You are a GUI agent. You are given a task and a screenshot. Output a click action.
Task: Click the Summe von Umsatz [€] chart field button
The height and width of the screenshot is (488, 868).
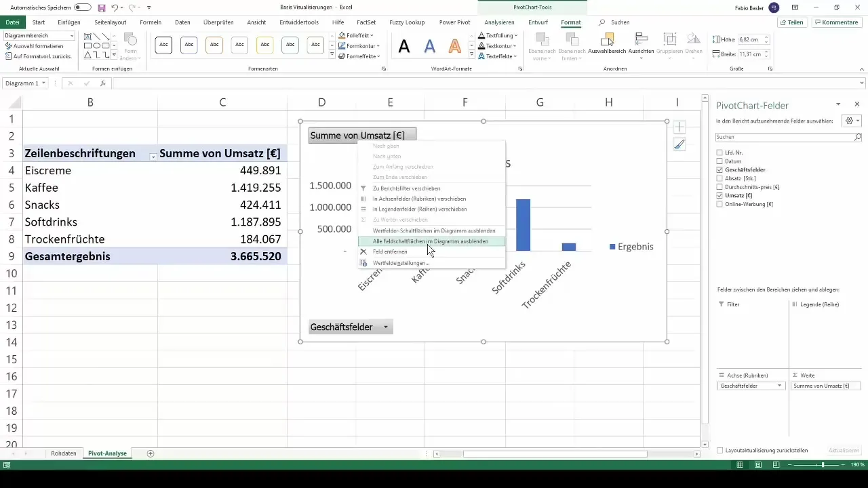(362, 135)
